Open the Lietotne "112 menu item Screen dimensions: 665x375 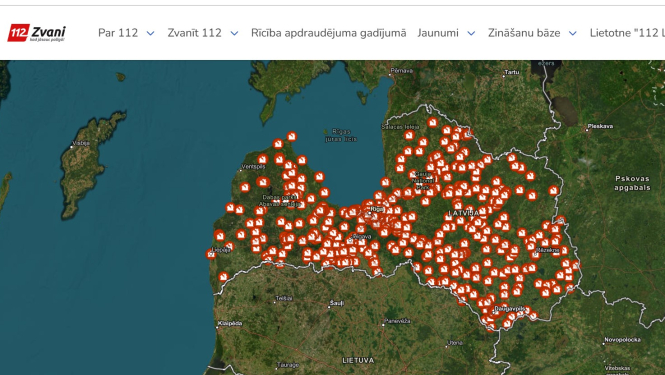pyautogui.click(x=627, y=33)
